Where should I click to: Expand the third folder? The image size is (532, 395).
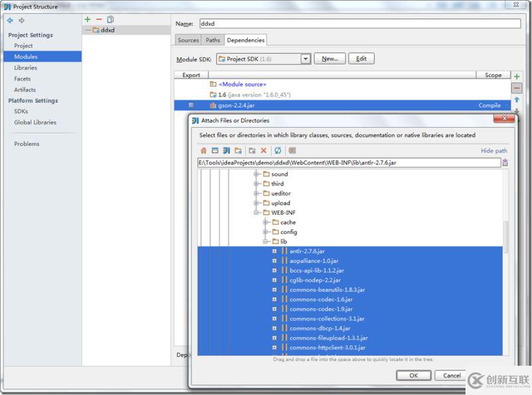[x=257, y=184]
